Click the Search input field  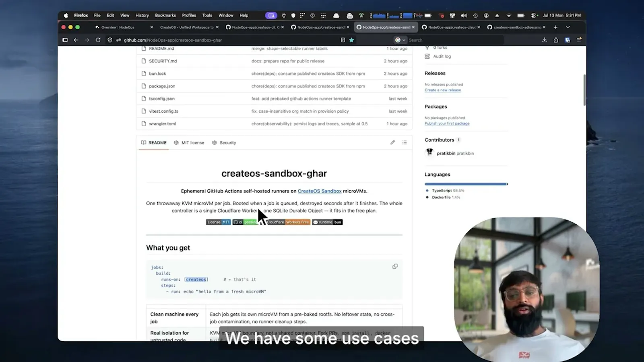click(x=455, y=40)
